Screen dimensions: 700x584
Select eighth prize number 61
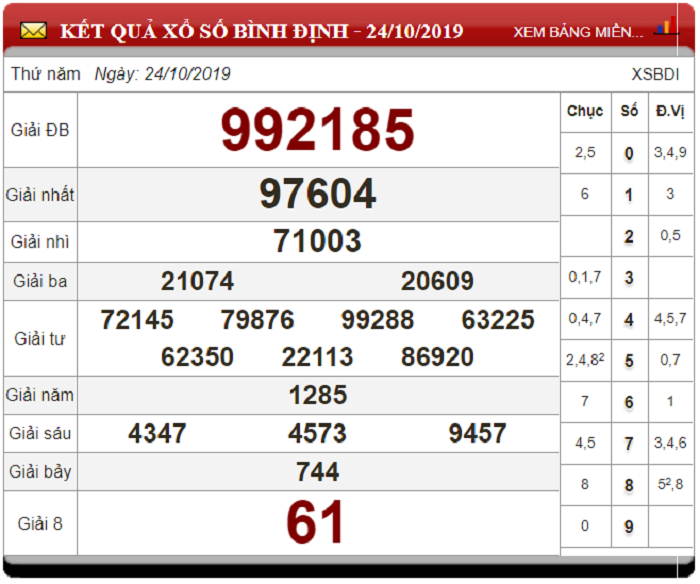[x=315, y=521]
